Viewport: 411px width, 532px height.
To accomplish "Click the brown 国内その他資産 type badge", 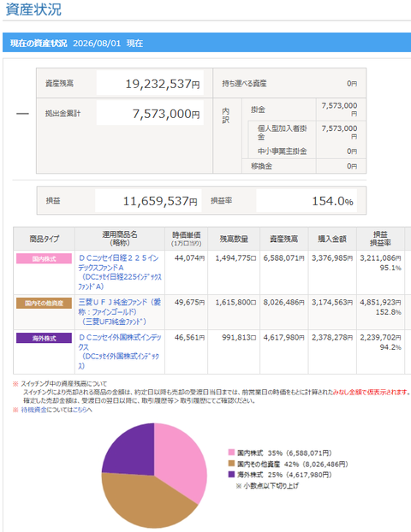I will [x=44, y=303].
